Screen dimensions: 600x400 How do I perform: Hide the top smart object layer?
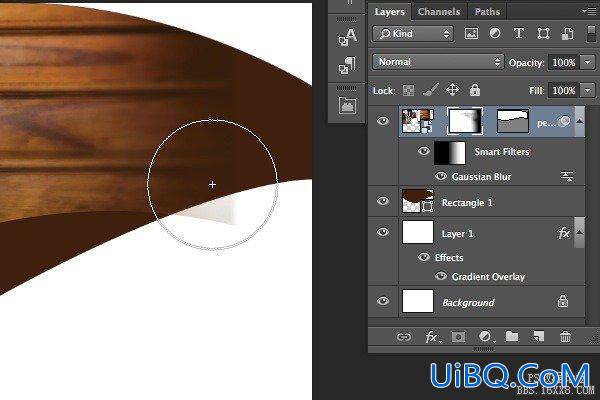pyautogui.click(x=383, y=121)
